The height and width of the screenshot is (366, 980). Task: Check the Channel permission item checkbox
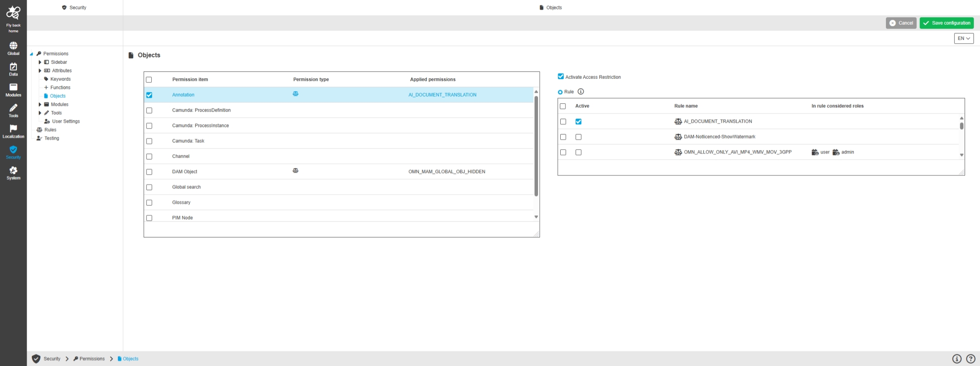click(x=149, y=157)
